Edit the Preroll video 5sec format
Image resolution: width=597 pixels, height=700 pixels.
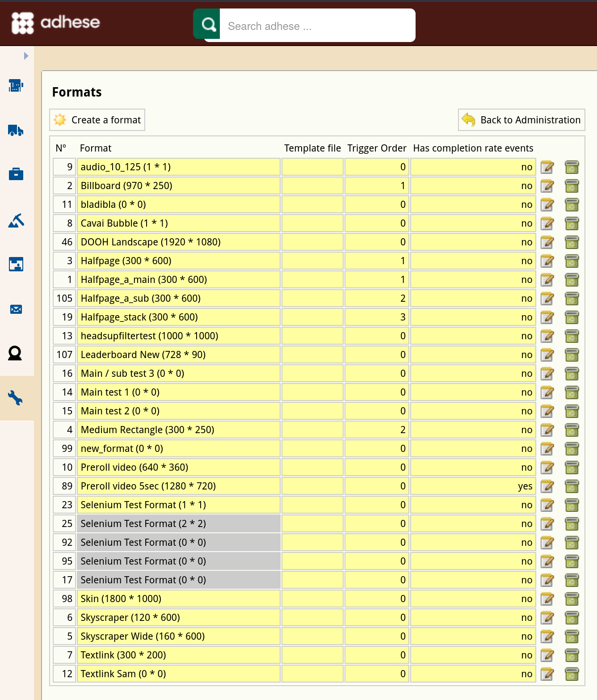tap(547, 486)
